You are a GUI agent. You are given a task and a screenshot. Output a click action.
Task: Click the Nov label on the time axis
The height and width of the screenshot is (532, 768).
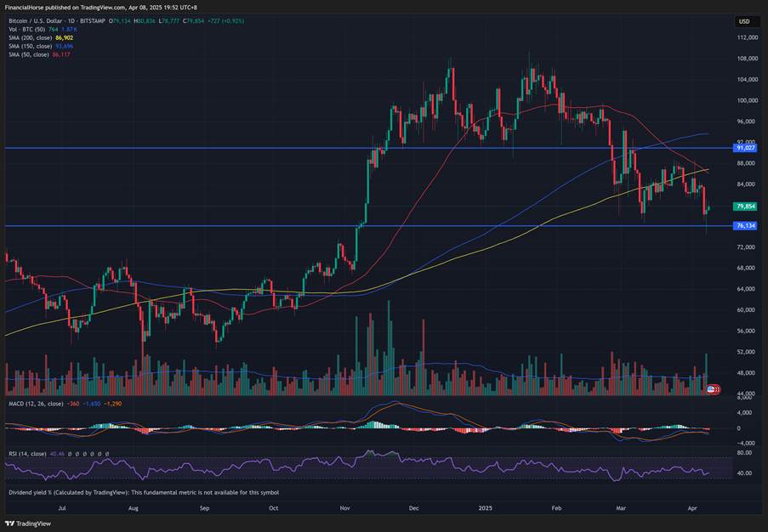344,508
